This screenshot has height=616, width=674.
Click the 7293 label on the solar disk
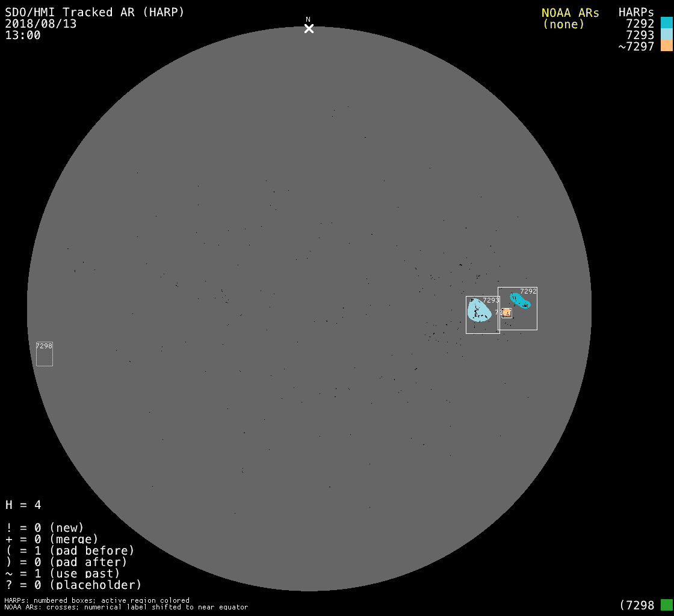(491, 300)
